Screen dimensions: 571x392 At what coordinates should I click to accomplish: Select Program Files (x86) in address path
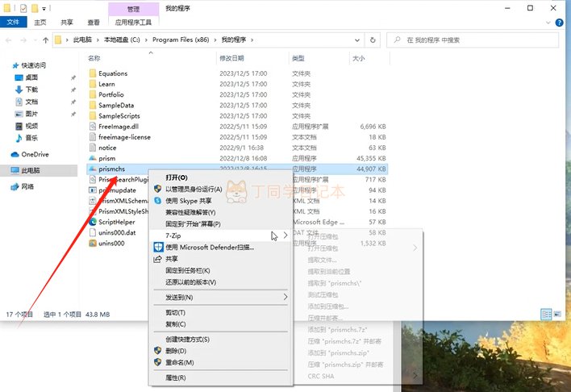point(181,40)
